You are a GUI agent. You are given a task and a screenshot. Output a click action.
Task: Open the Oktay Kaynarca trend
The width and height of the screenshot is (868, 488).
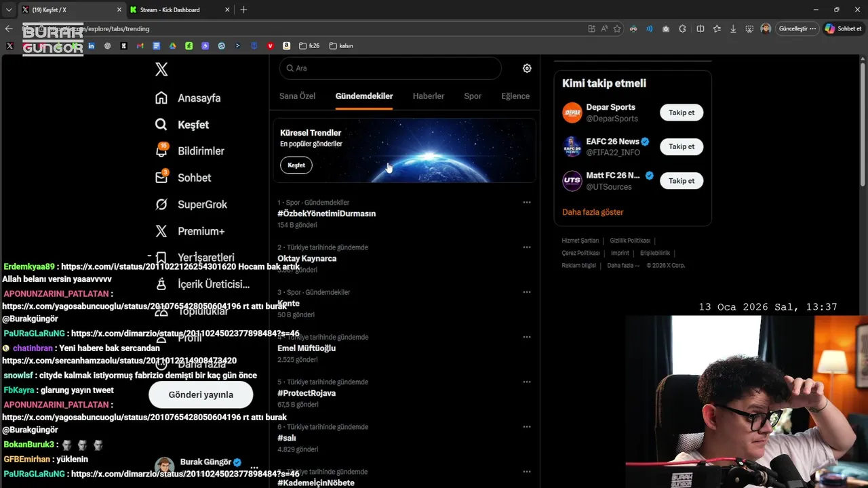[307, 258]
